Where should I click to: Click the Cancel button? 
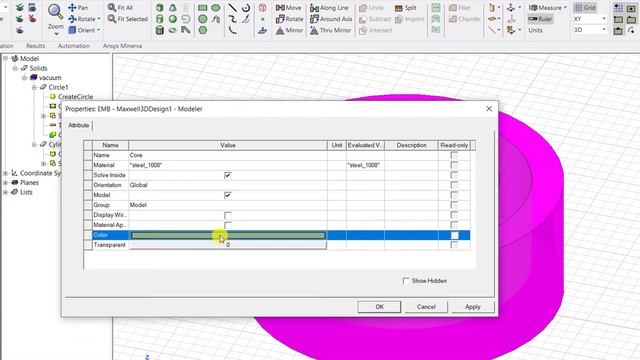click(426, 307)
